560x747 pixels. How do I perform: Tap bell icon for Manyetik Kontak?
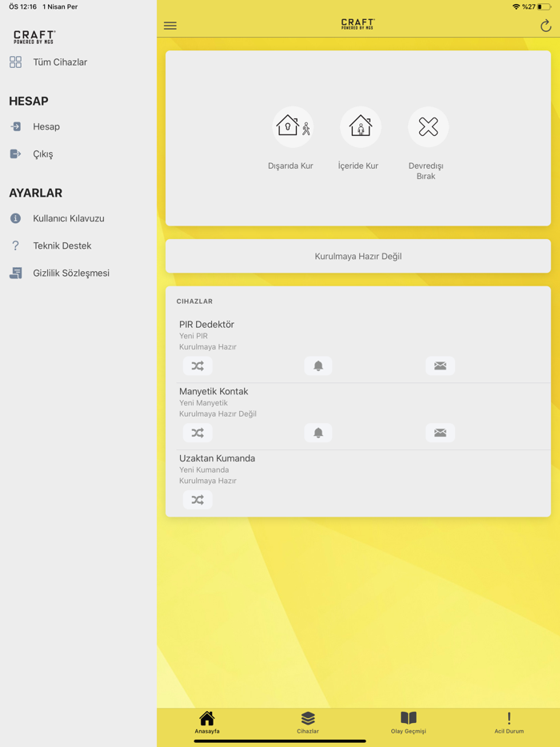click(318, 433)
